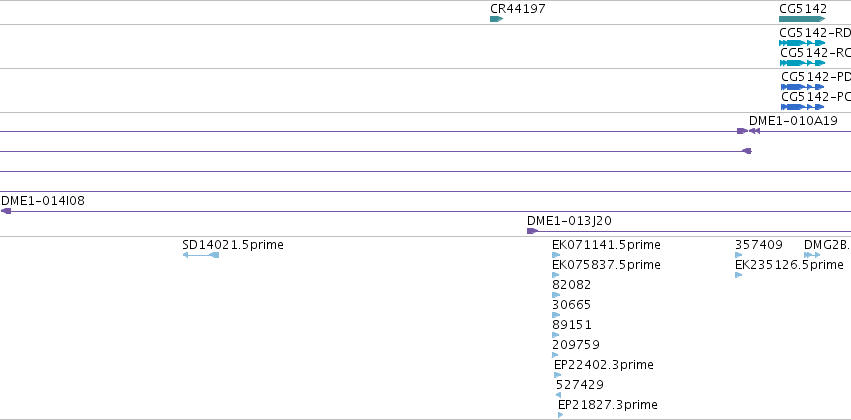Click the EK071141.5prime EST arrow
Viewport: 851px width, 420px height.
(556, 255)
